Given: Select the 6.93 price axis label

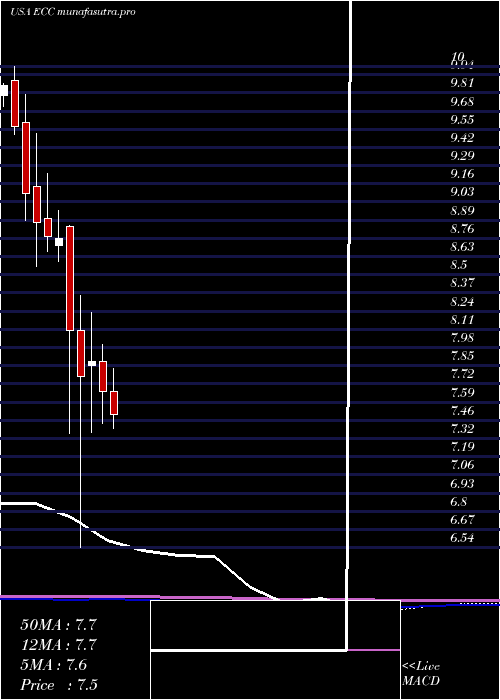Looking at the screenshot, I should point(462,484).
